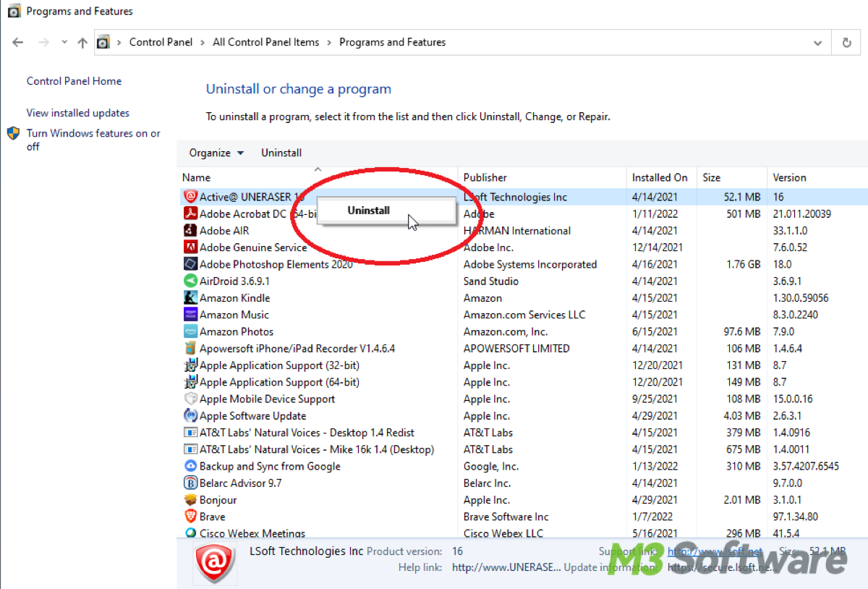Click the Amazon Music icon
This screenshot has width=868, height=589.
(x=190, y=315)
